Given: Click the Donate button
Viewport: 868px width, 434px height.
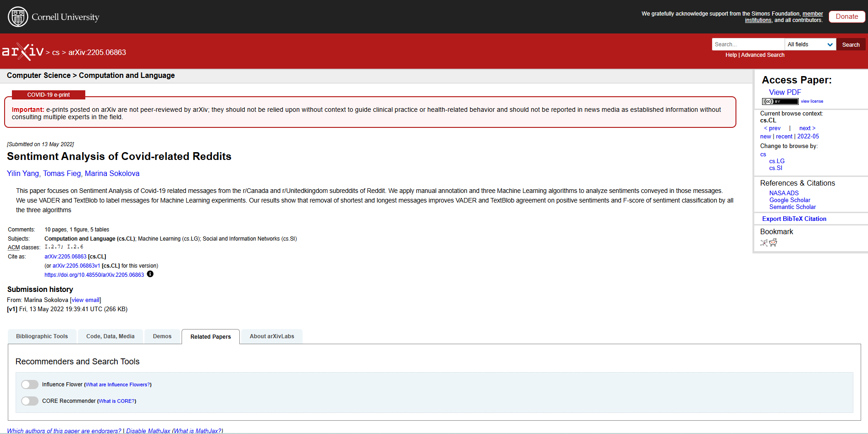Looking at the screenshot, I should [x=846, y=16].
